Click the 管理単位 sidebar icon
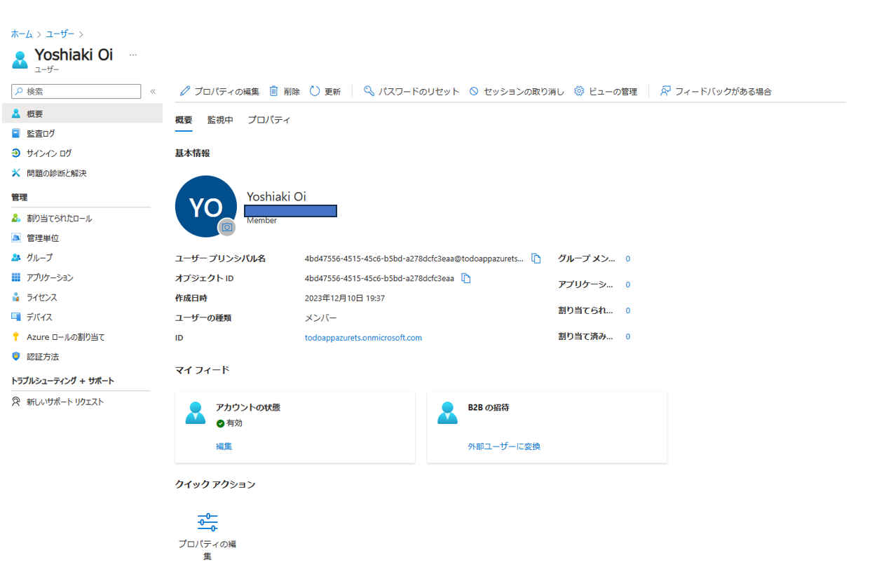 click(x=16, y=238)
